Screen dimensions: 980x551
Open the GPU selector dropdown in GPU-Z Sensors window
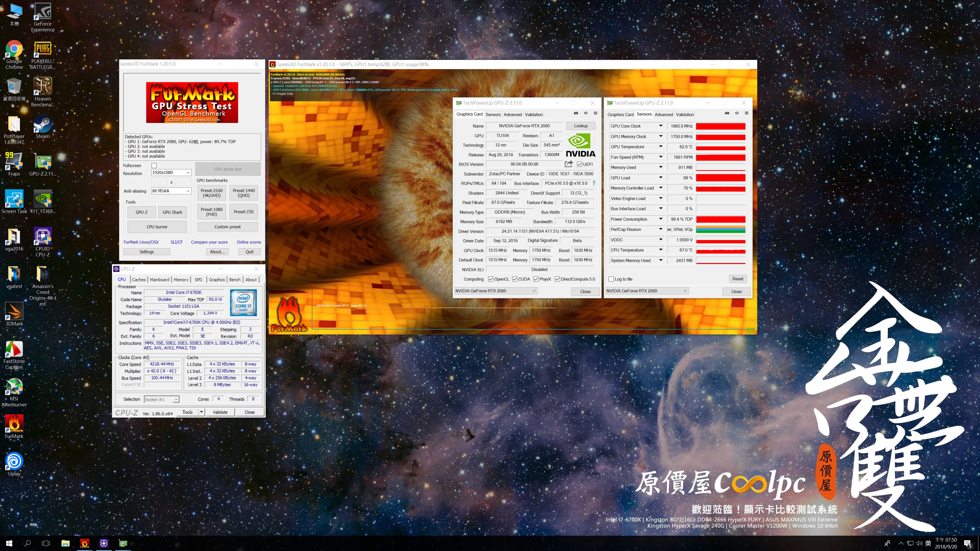point(647,291)
